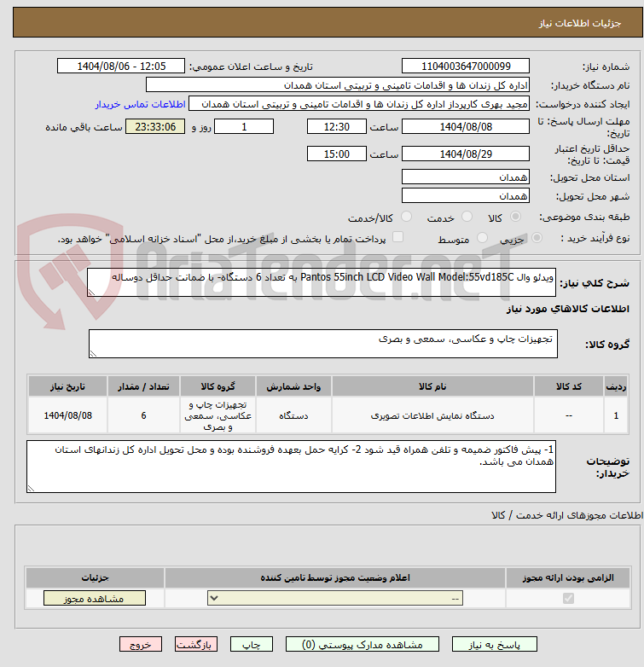The width and height of the screenshot is (644, 667).
Task: Click the response deadline date 1404/08/08 field
Action: [x=466, y=127]
